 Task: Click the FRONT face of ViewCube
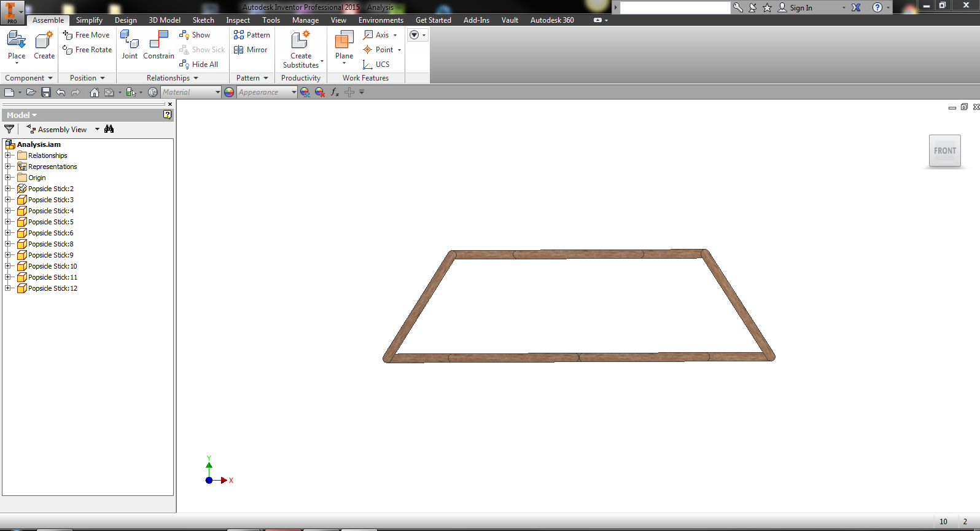point(945,151)
